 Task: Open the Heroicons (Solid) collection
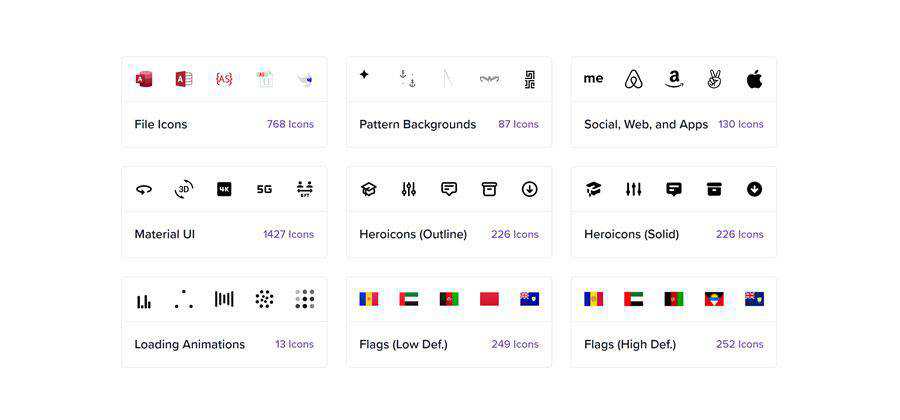coord(632,235)
